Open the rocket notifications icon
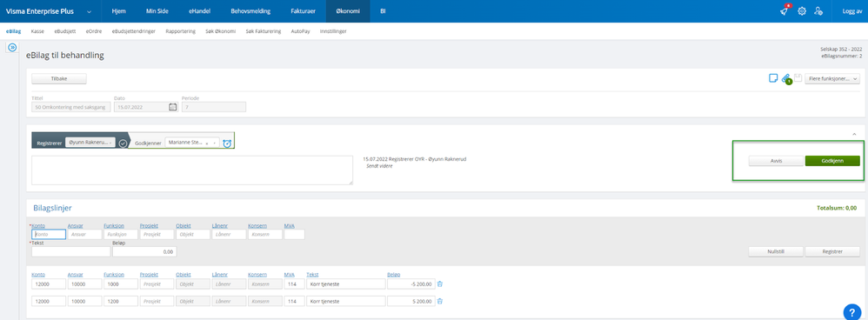 (x=785, y=10)
